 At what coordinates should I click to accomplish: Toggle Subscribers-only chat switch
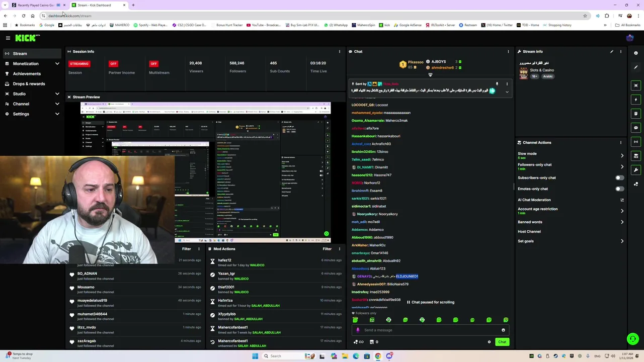[619, 178]
